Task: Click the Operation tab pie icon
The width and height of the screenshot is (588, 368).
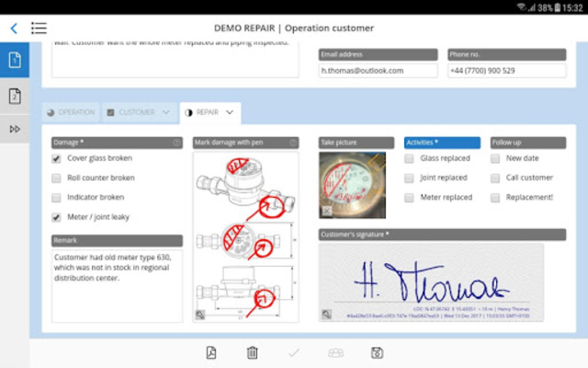Action: [x=51, y=112]
